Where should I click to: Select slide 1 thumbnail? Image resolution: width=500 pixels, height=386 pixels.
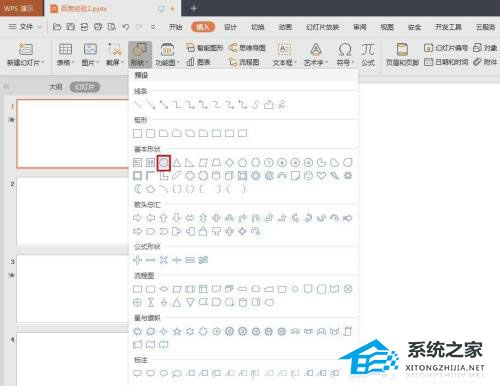pyautogui.click(x=73, y=133)
